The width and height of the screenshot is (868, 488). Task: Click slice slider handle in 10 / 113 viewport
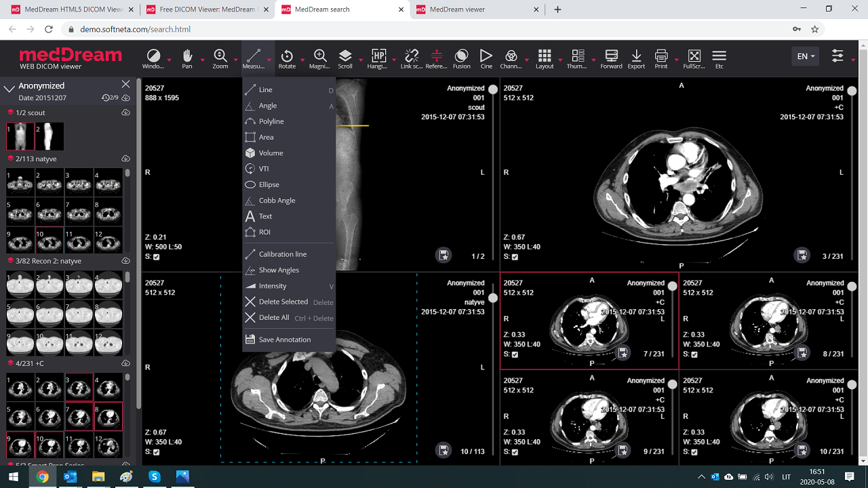[x=493, y=298]
